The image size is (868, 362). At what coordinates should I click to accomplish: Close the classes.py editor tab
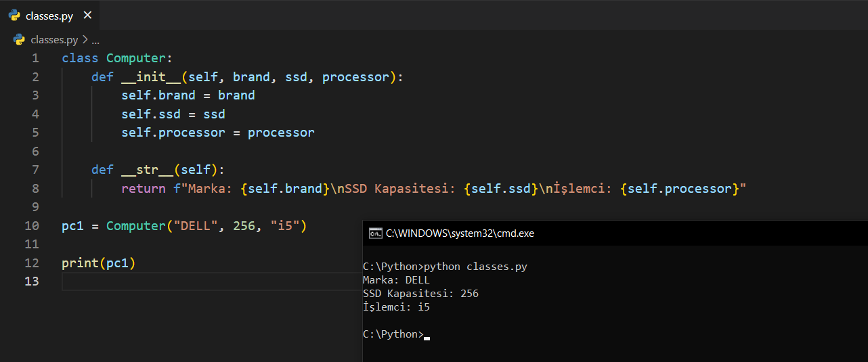click(87, 16)
